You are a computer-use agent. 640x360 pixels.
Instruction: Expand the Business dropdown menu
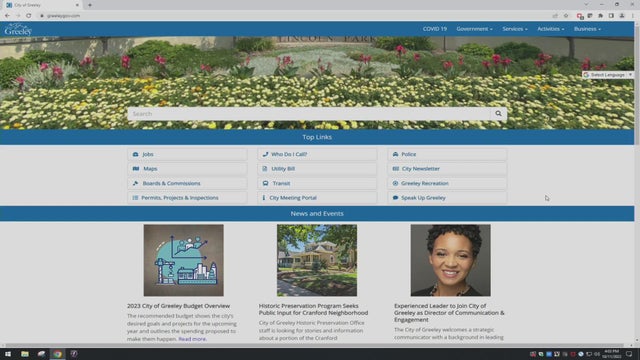(x=587, y=29)
